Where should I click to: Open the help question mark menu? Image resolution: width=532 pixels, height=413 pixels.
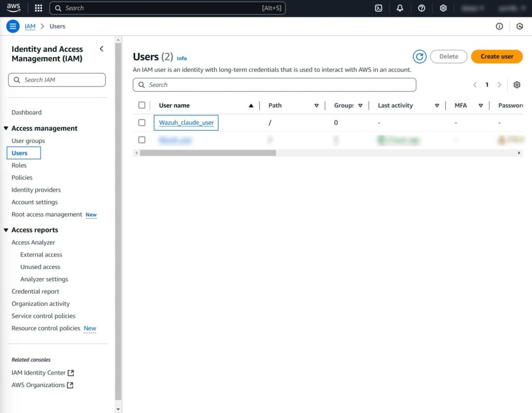click(421, 8)
